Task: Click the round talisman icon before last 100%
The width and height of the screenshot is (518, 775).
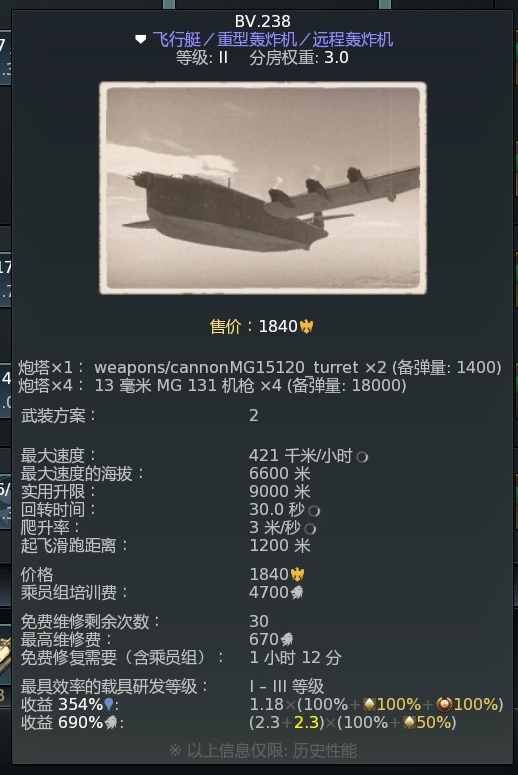Action: (444, 704)
